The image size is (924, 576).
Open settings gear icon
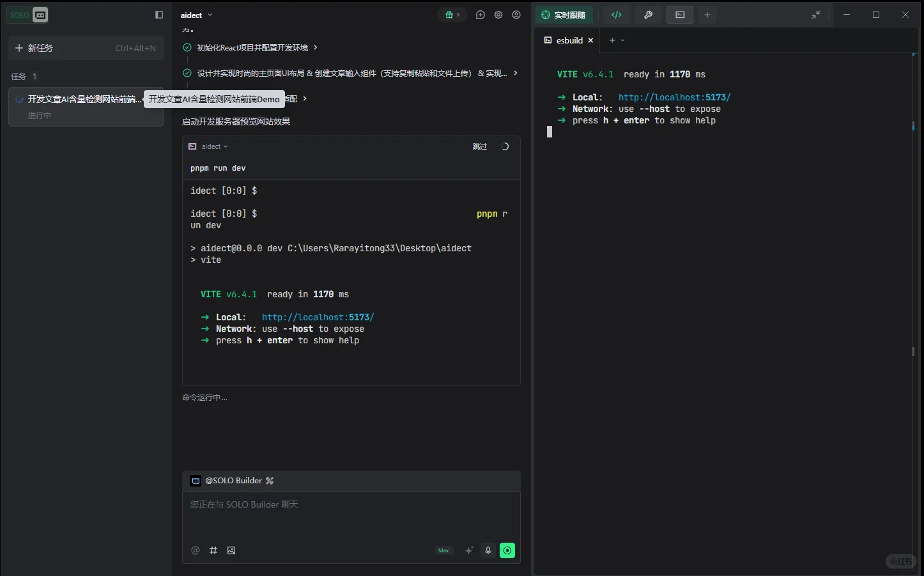pos(498,15)
